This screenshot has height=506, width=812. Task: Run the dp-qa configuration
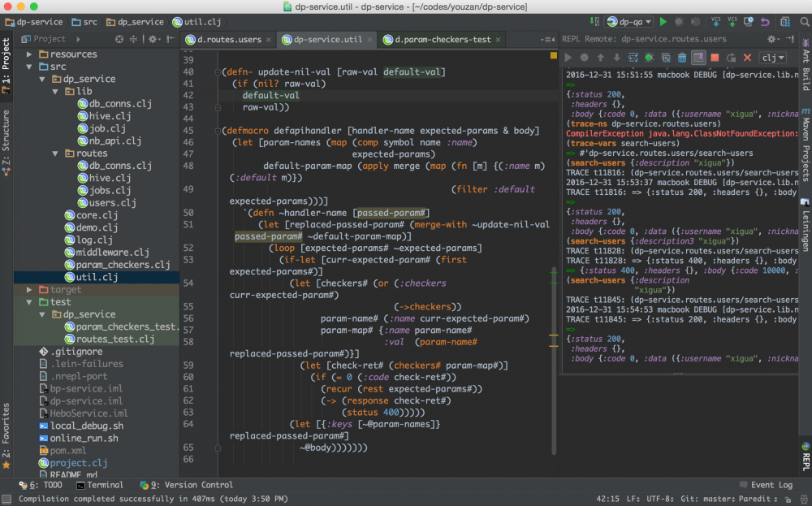coord(662,22)
